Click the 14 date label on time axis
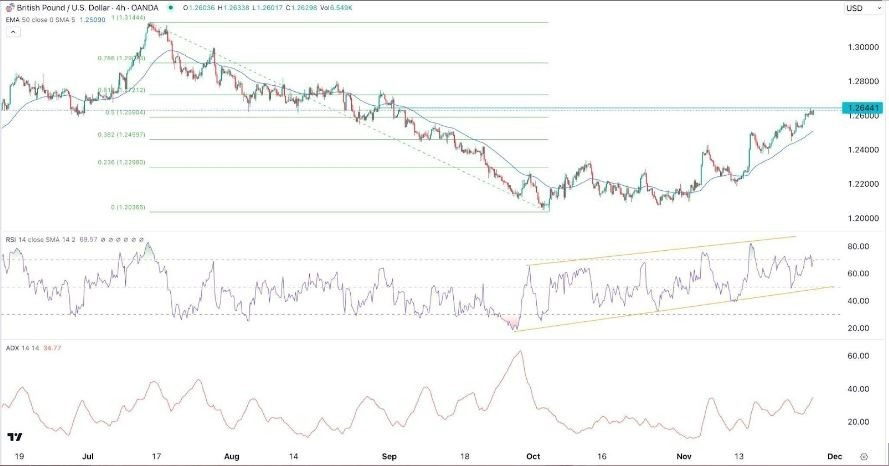The image size is (889, 466). pos(293,456)
